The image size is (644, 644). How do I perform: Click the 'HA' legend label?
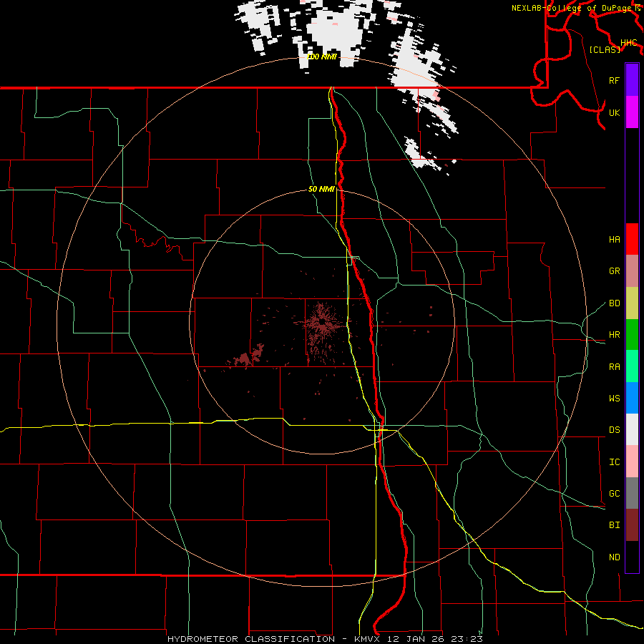614,239
